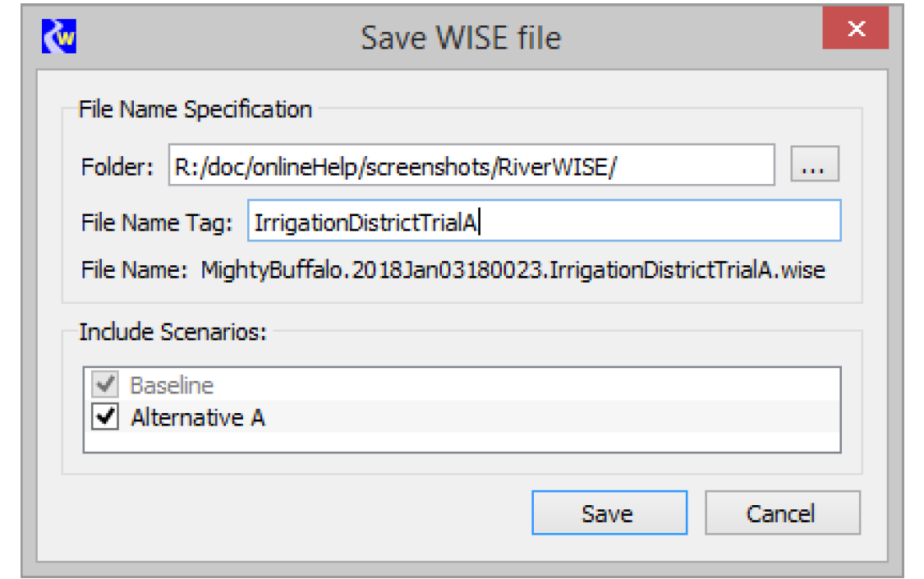This screenshot has height=579, width=924.
Task: Click into the Folder path field
Action: click(471, 167)
